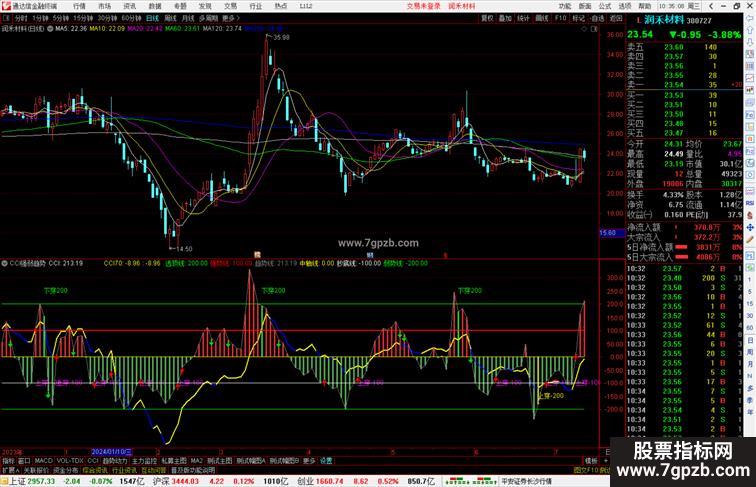Collapse the 扩展∧ panel
The width and height of the screenshot is (756, 487).
(10, 470)
